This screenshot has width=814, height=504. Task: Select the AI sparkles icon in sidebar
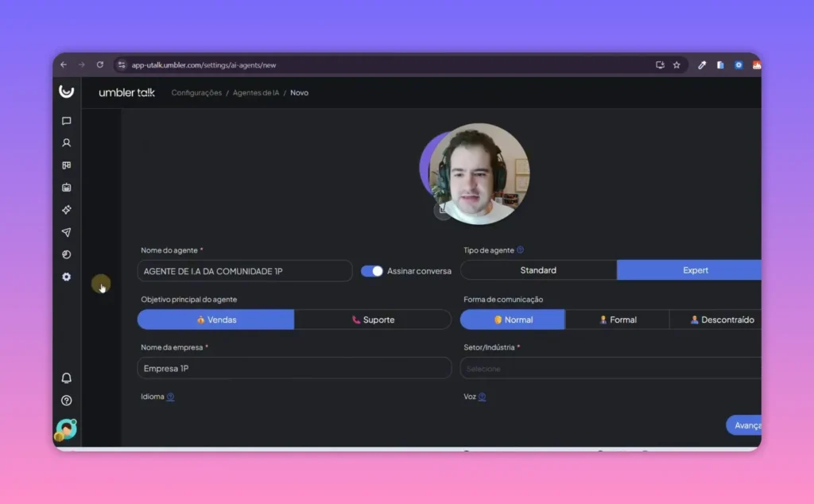pos(67,210)
